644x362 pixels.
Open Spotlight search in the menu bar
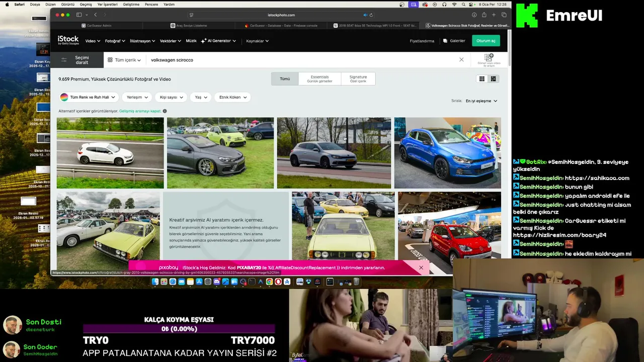pyautogui.click(x=463, y=5)
